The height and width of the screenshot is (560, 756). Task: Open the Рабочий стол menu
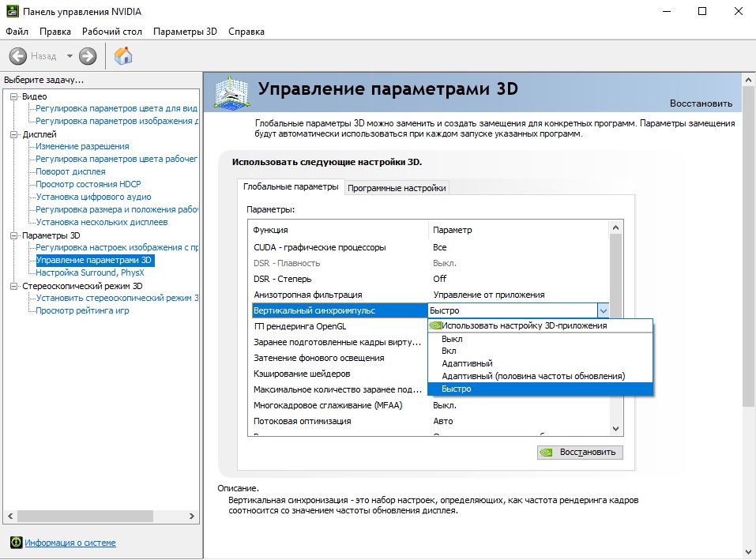pyautogui.click(x=112, y=32)
